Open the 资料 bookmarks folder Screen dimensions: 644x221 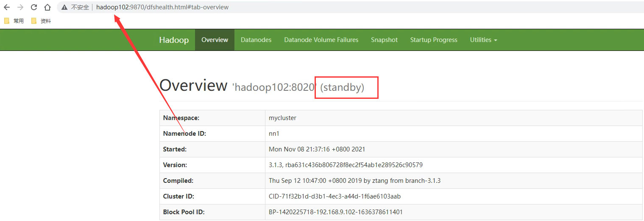[x=41, y=21]
